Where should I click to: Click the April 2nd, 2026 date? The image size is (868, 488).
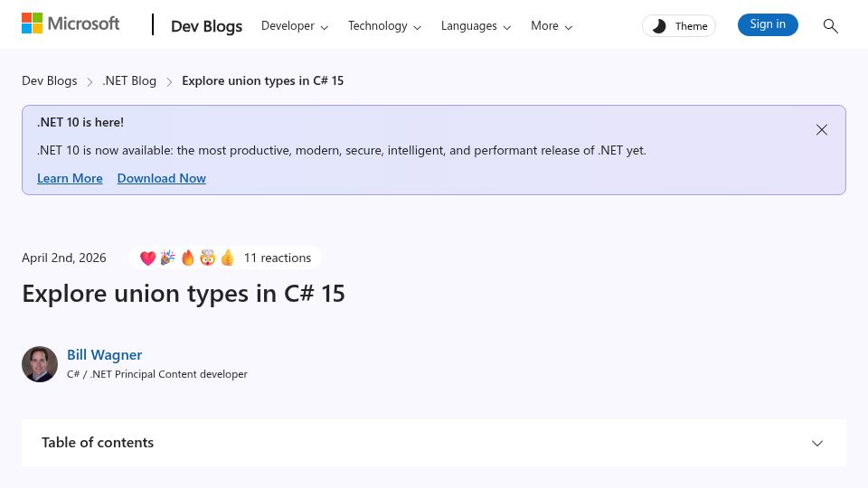(63, 258)
